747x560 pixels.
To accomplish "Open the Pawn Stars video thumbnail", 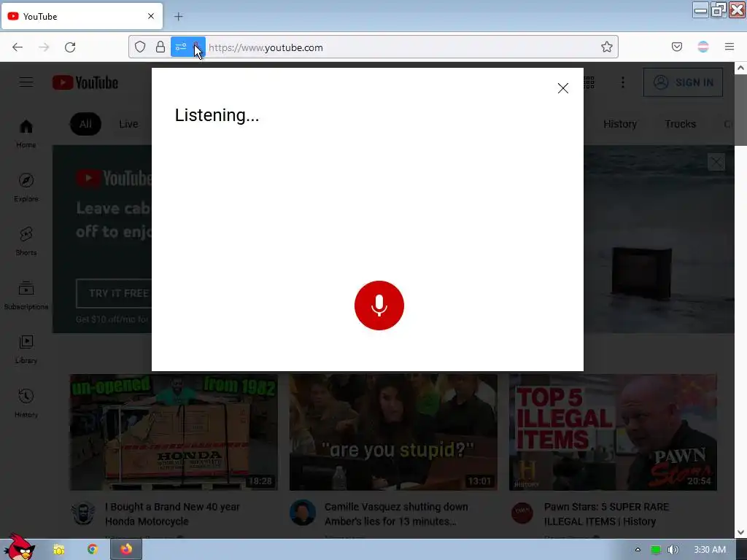I will click(613, 432).
